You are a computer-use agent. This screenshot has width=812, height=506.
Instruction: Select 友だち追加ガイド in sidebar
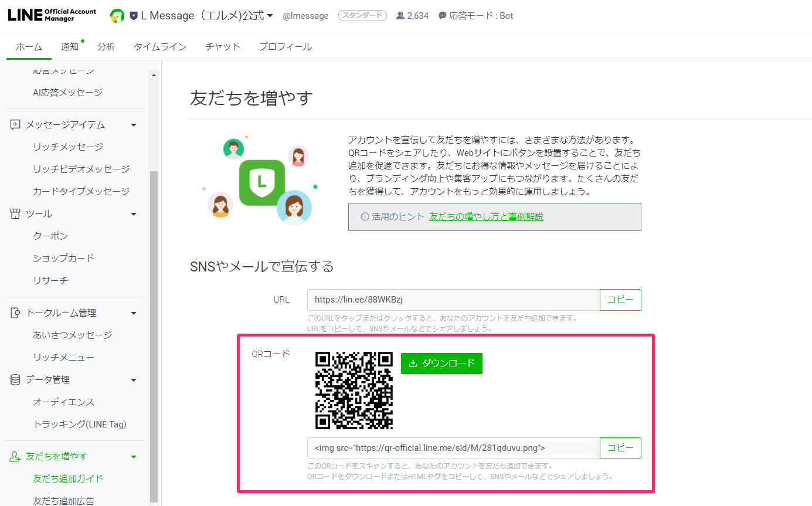coord(68,478)
